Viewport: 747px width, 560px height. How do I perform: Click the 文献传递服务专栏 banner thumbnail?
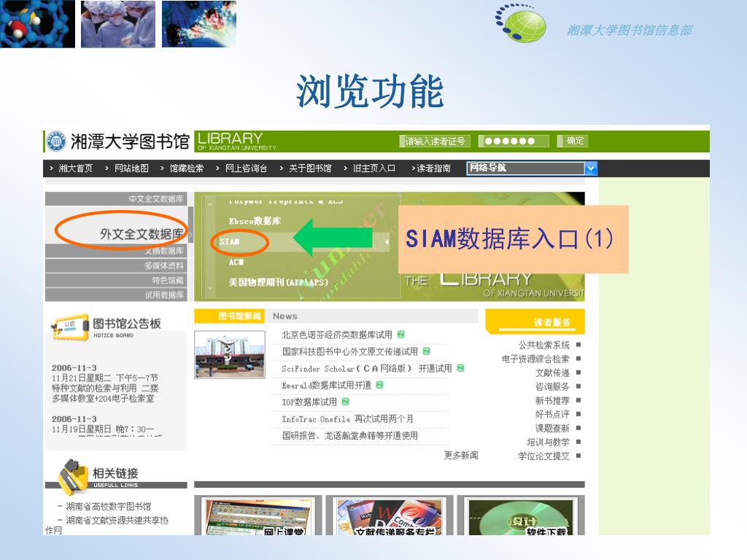point(390,516)
